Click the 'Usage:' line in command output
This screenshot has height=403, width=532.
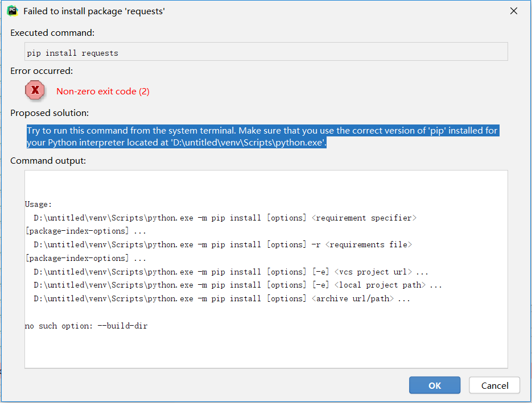coord(39,204)
